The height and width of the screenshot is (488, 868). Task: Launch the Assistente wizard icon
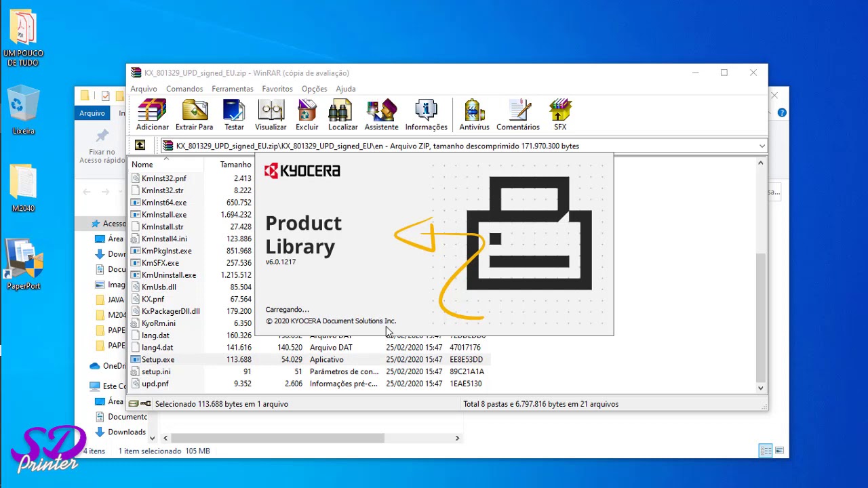coord(381,115)
